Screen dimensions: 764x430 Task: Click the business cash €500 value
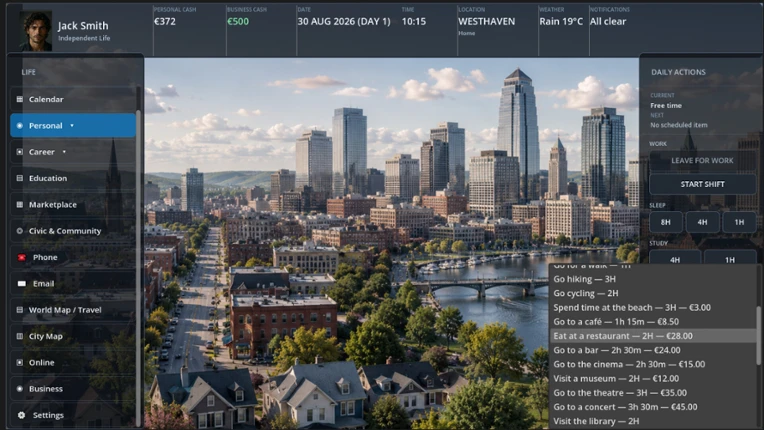click(238, 21)
